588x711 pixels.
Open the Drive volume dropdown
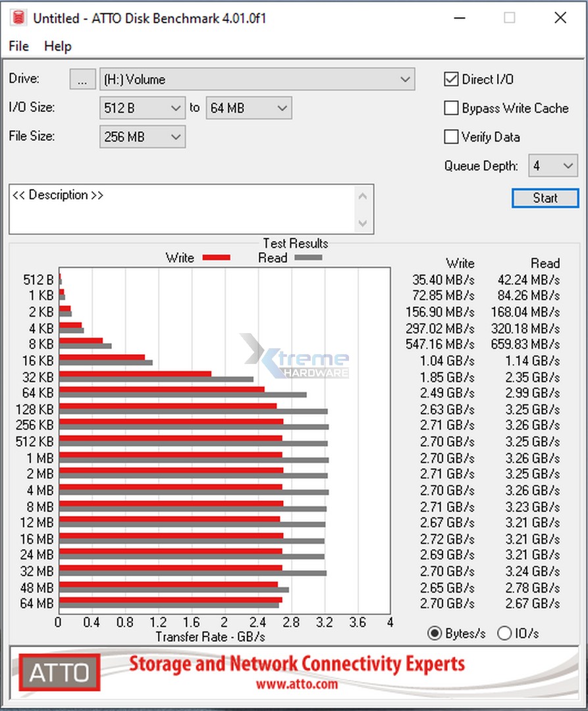coord(257,80)
